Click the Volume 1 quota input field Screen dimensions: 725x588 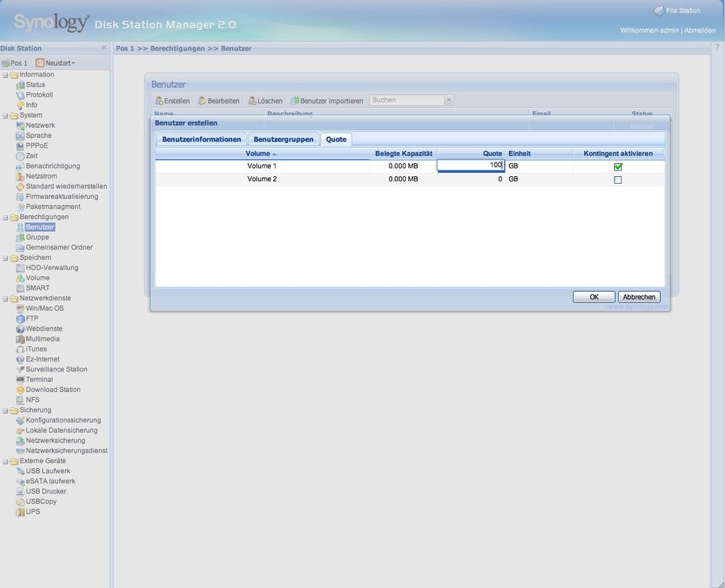(470, 165)
